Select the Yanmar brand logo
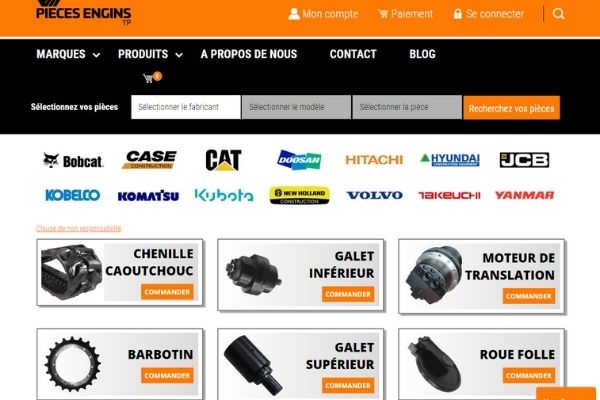Image resolution: width=600 pixels, height=400 pixels. click(524, 195)
